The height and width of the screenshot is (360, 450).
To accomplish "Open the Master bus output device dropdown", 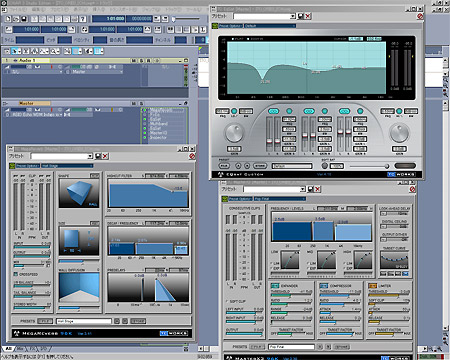I will coord(62,115).
